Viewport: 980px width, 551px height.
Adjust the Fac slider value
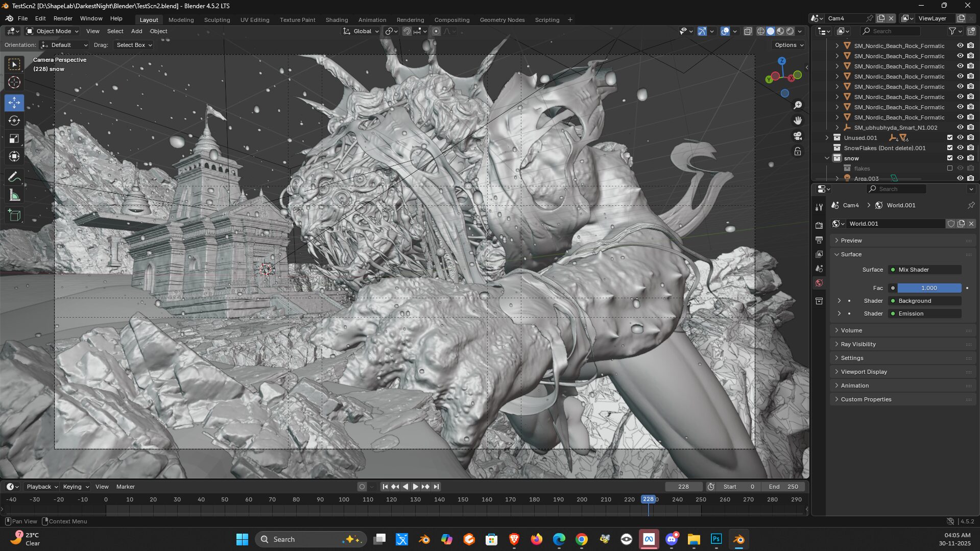tap(929, 288)
